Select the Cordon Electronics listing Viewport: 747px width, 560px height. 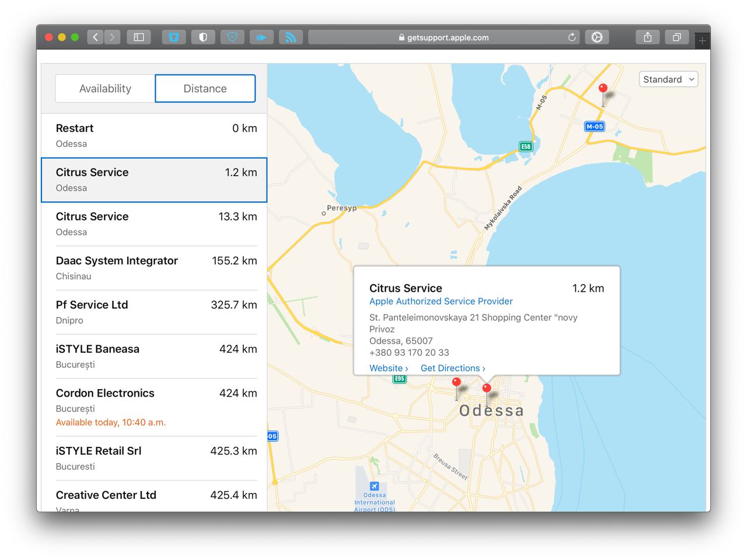(154, 407)
